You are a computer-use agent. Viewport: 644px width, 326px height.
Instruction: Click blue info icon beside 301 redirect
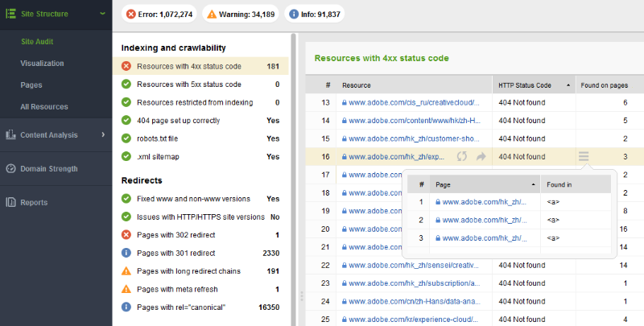pos(126,253)
